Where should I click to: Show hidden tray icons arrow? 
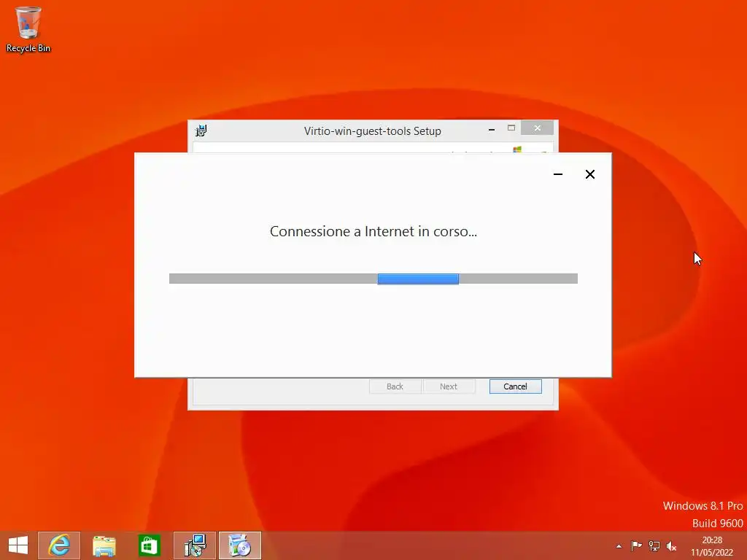[619, 546]
